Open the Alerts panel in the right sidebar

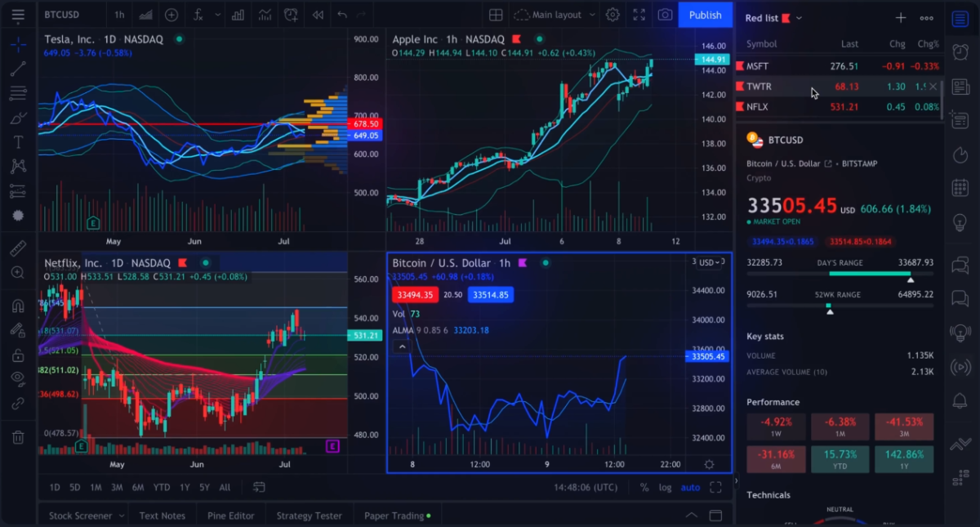click(x=960, y=51)
